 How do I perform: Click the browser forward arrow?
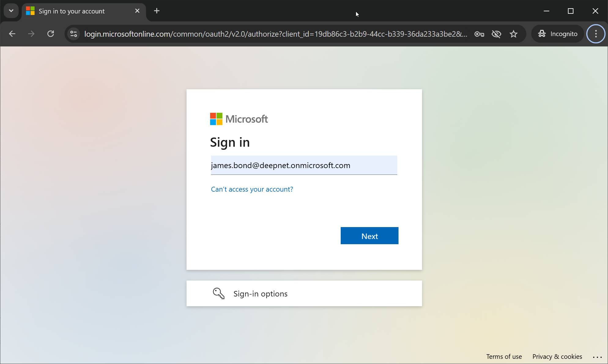pos(31,34)
